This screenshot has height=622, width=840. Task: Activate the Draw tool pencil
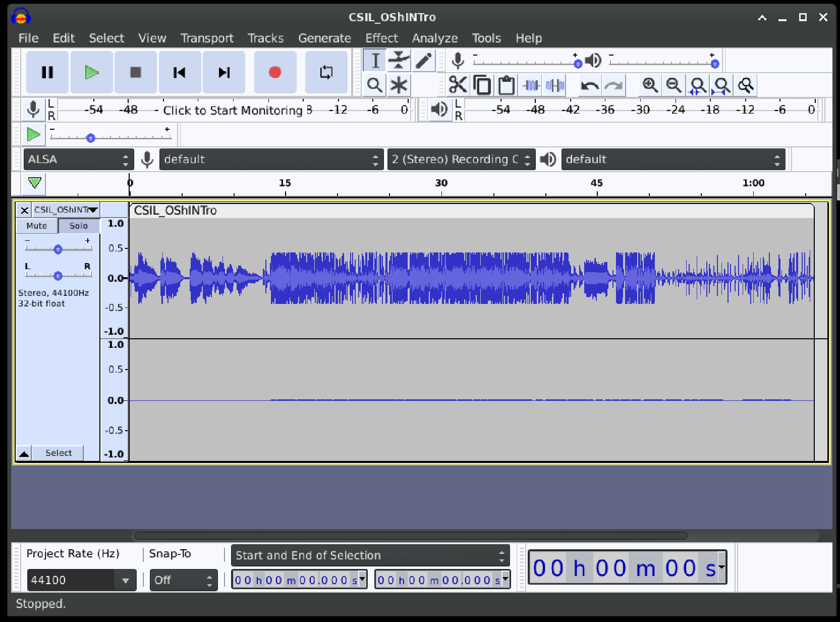click(423, 60)
